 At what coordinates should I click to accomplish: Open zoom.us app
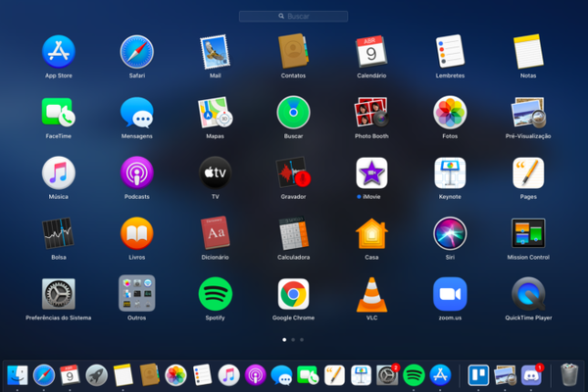[x=450, y=294]
